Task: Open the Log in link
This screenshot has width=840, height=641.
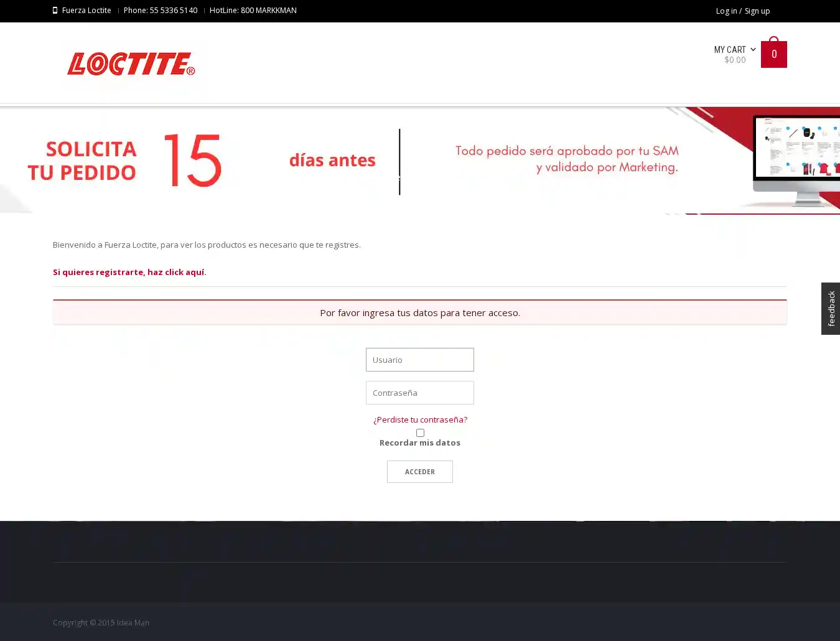Action: click(x=726, y=11)
